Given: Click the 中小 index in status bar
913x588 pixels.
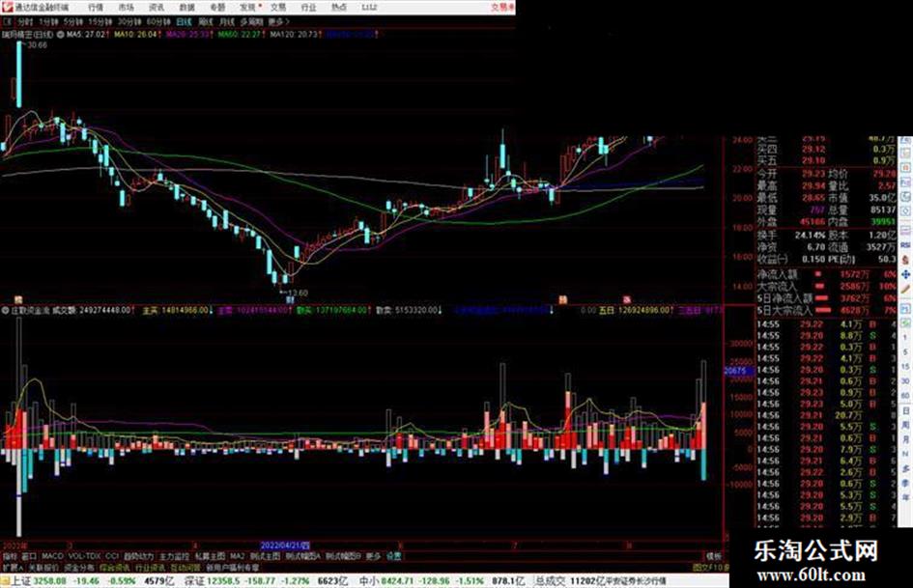Looking at the screenshot, I should click(x=368, y=581).
